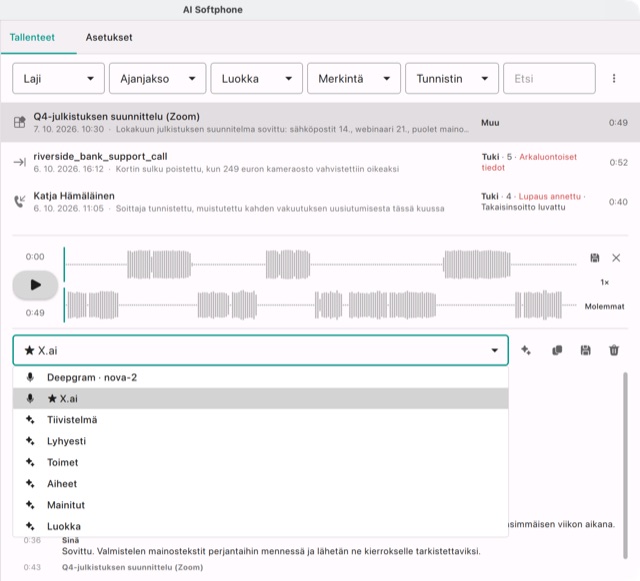Click the sparkle icon beside Toimet
This screenshot has width=640, height=581.
pyautogui.click(x=30, y=462)
